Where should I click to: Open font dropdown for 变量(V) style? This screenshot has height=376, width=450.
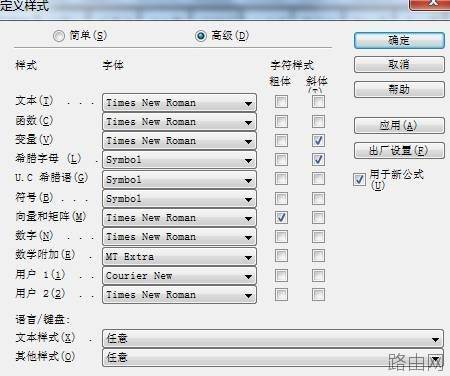tap(179, 141)
